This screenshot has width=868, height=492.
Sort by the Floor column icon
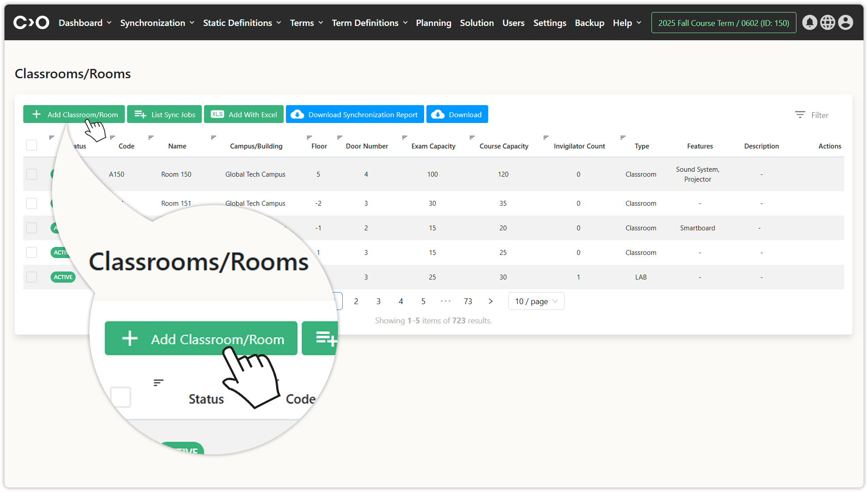[309, 137]
